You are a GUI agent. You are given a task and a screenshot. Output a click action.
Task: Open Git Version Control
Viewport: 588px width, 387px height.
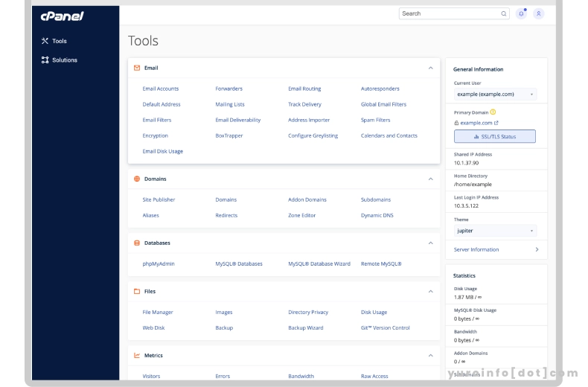385,327
